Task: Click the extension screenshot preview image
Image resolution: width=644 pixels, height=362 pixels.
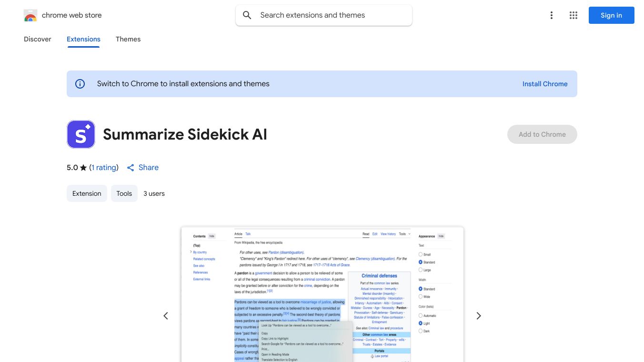Action: point(322,294)
